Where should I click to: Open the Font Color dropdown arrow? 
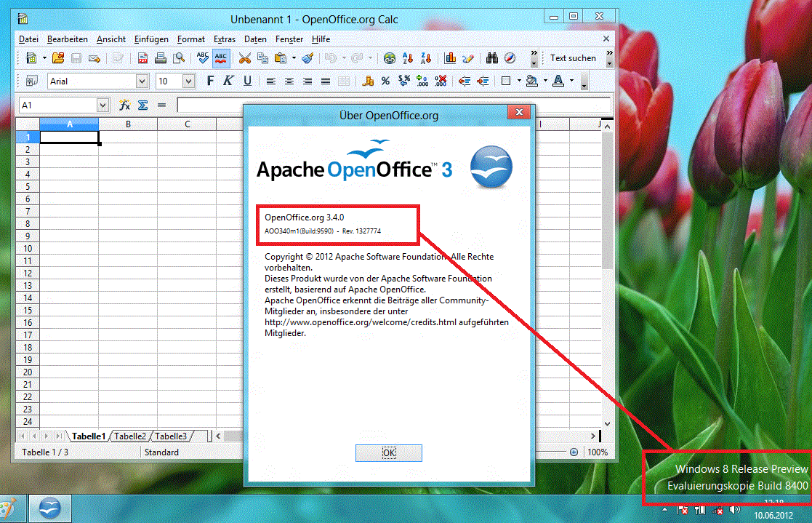tap(571, 81)
